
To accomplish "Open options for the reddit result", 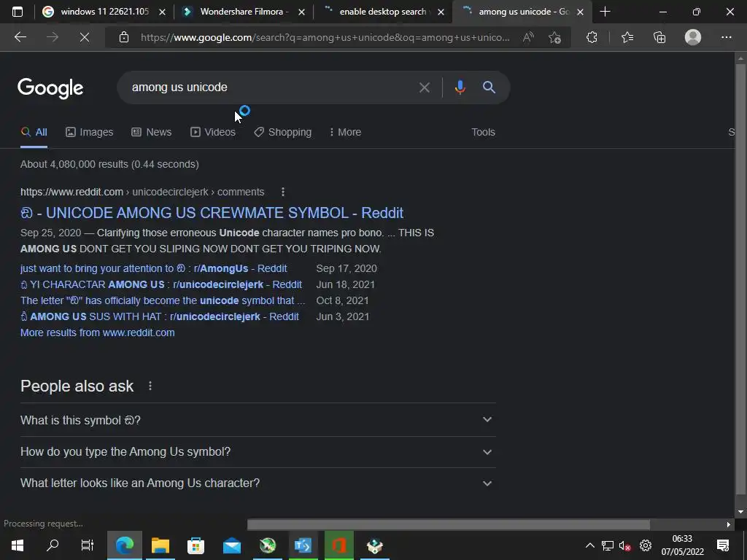I will tap(283, 192).
